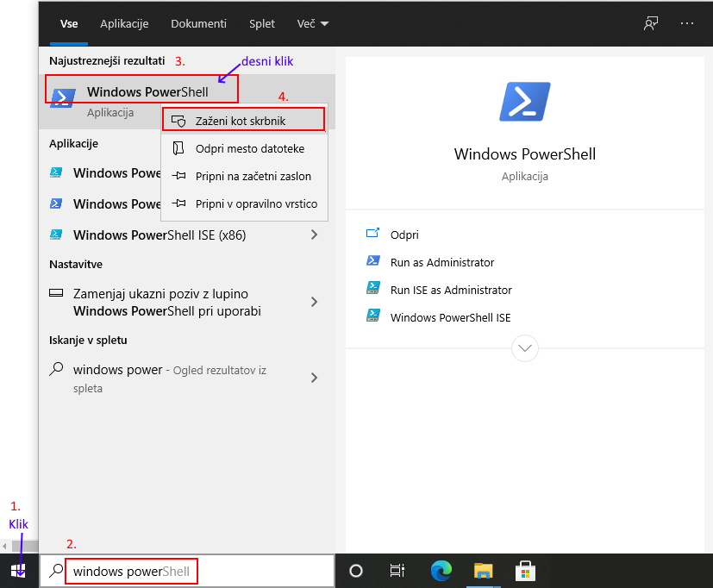Switch to the Splet tab

tap(262, 23)
